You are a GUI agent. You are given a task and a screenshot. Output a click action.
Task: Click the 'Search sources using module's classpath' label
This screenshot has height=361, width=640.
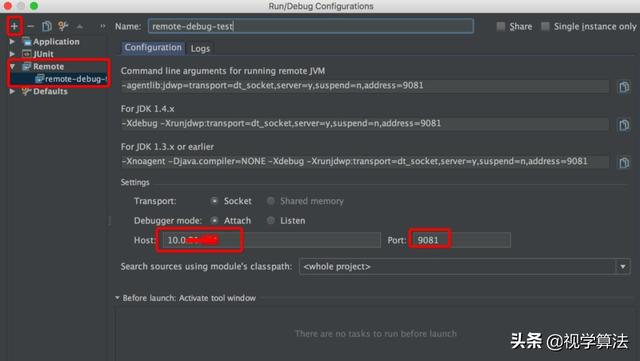(x=206, y=267)
